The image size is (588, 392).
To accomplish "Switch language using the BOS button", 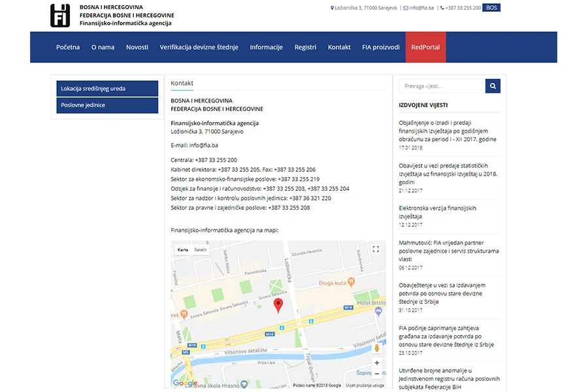I will (491, 7).
